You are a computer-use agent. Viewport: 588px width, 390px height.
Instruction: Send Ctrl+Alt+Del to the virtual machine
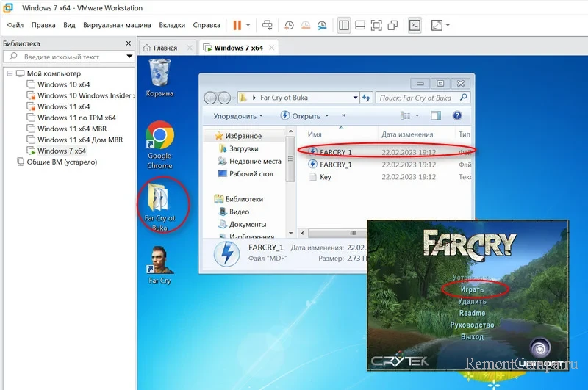(268, 25)
